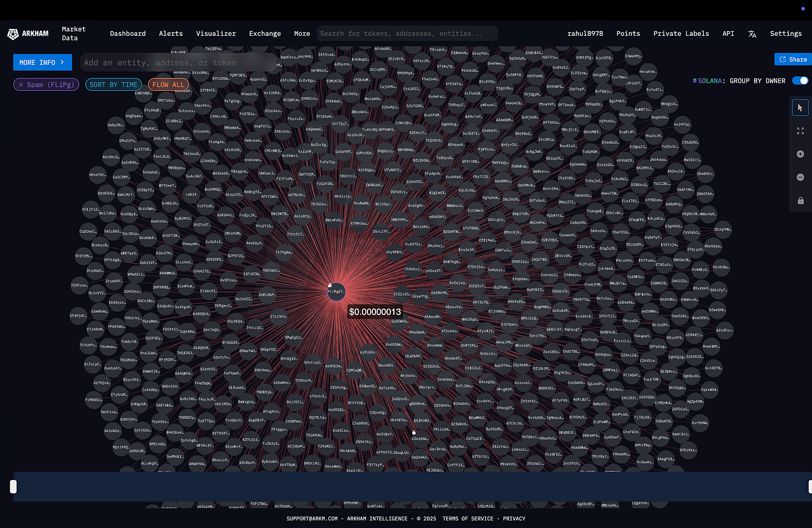Select the HknaFde node
This screenshot has width=812, height=528.
648,71
